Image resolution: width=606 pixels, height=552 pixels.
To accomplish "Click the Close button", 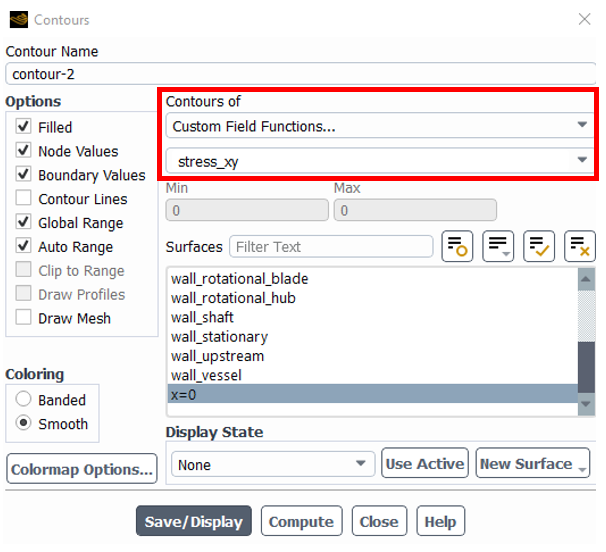I will (x=379, y=521).
